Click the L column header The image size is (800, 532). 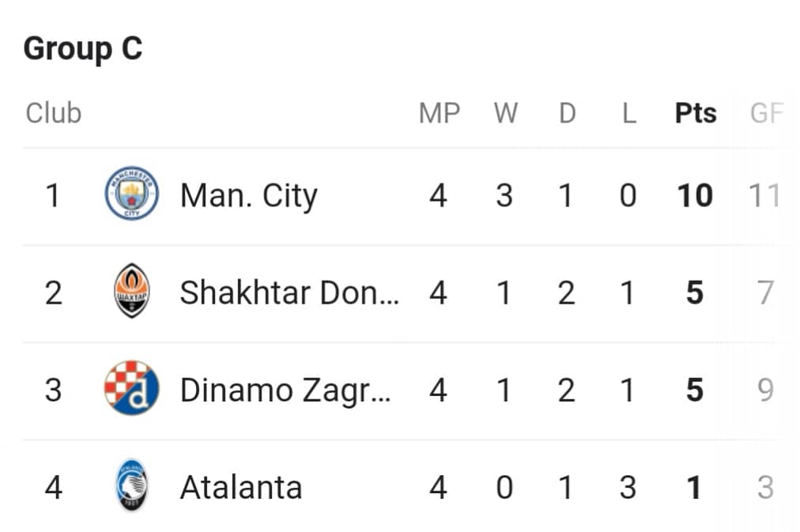coord(629,113)
